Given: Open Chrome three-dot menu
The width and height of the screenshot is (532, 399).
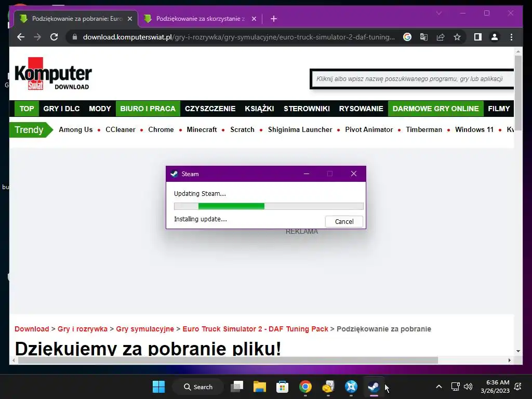Looking at the screenshot, I should coord(511,37).
